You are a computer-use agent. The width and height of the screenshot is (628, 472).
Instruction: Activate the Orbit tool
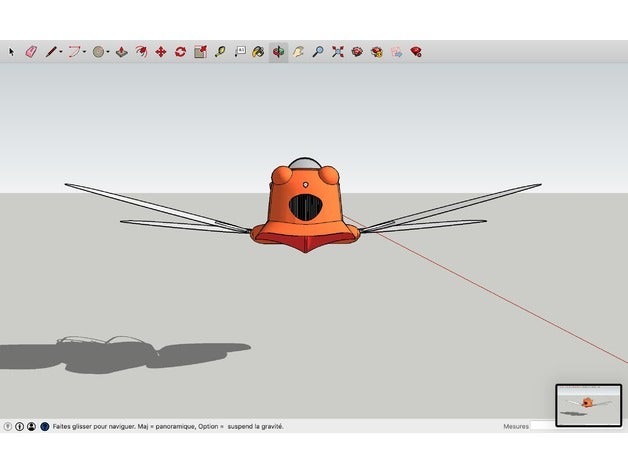point(278,51)
